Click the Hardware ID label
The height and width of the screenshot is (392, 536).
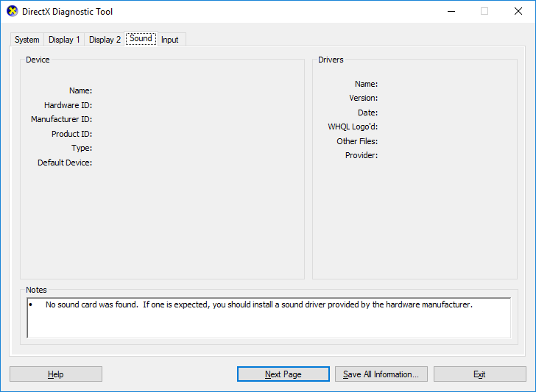[x=68, y=105]
